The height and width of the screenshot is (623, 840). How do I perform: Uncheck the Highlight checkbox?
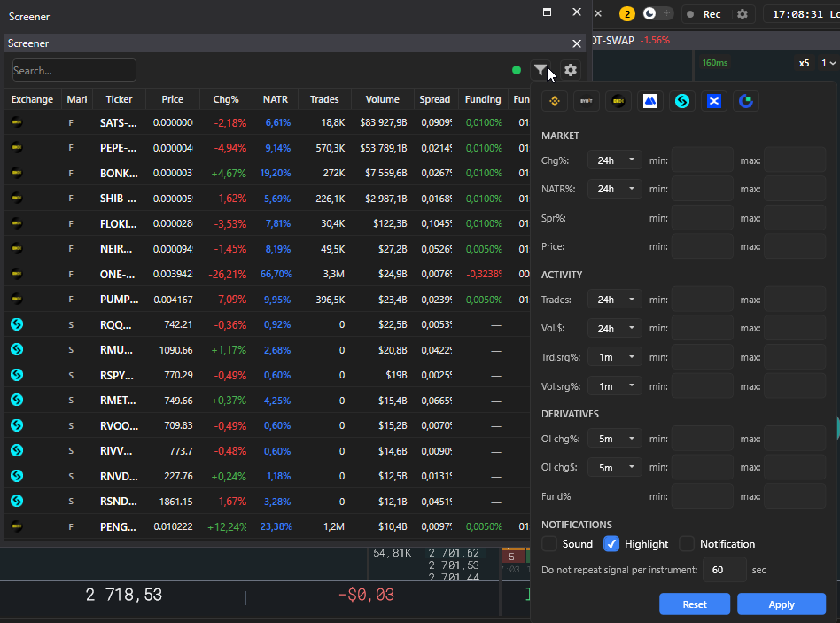611,544
